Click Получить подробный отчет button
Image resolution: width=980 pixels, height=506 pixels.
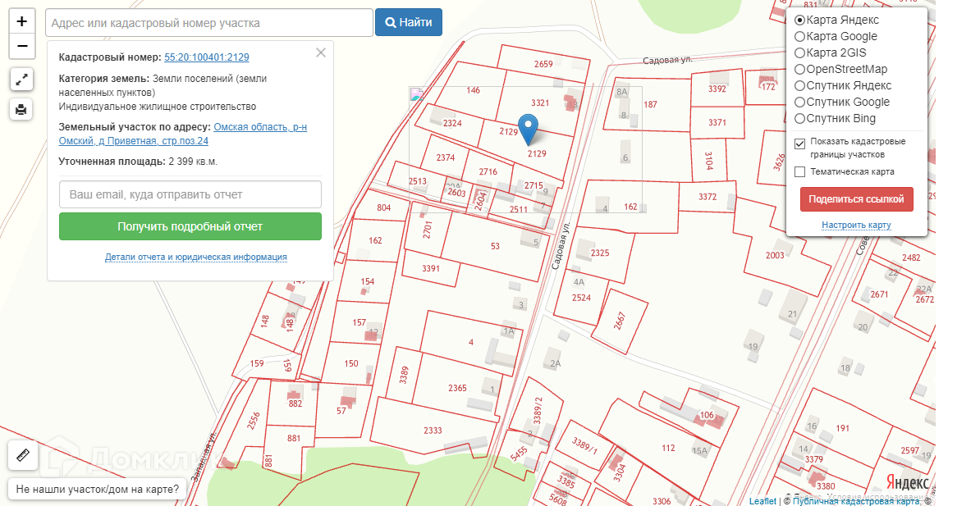190,227
